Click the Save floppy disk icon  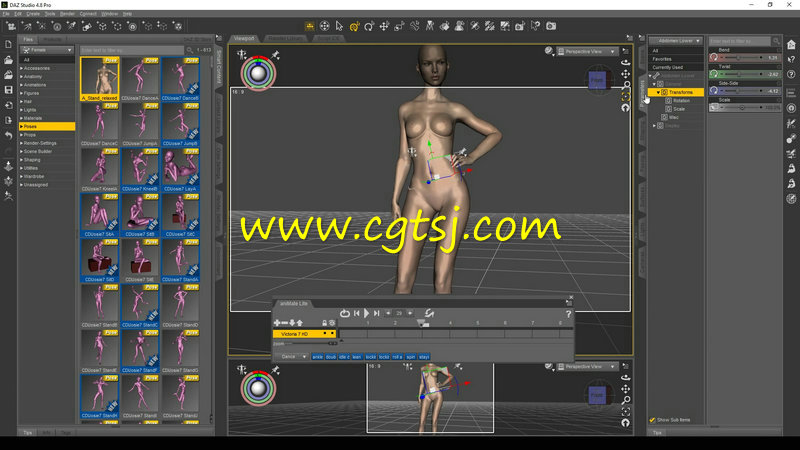8,90
